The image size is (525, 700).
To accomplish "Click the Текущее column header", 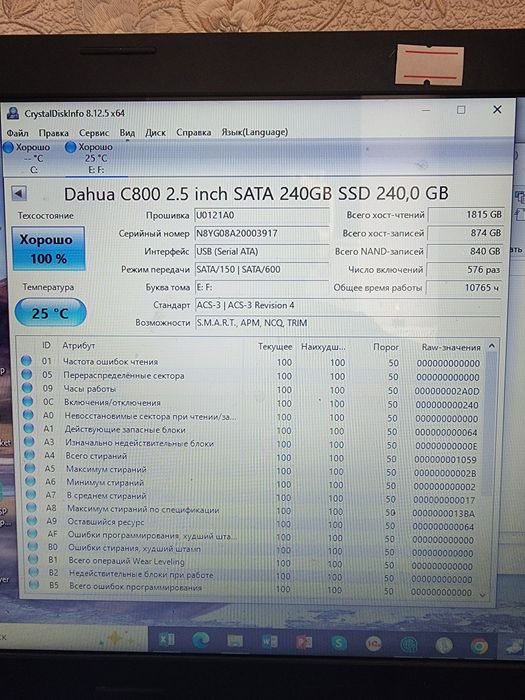I will (x=275, y=346).
